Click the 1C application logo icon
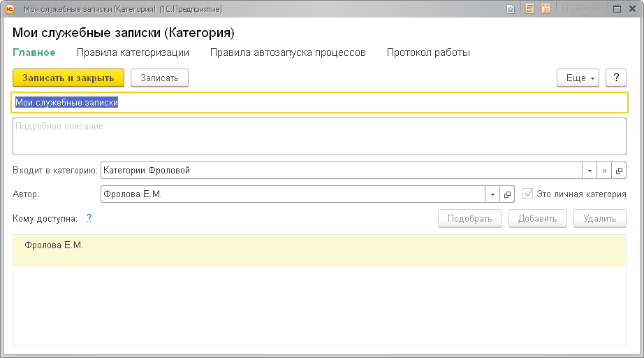The height and width of the screenshot is (358, 644). click(10, 9)
